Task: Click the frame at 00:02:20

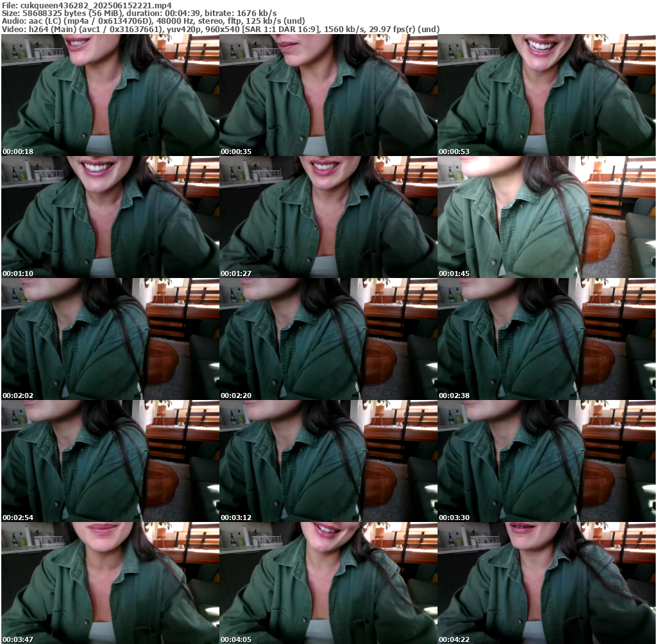Action: [x=328, y=339]
